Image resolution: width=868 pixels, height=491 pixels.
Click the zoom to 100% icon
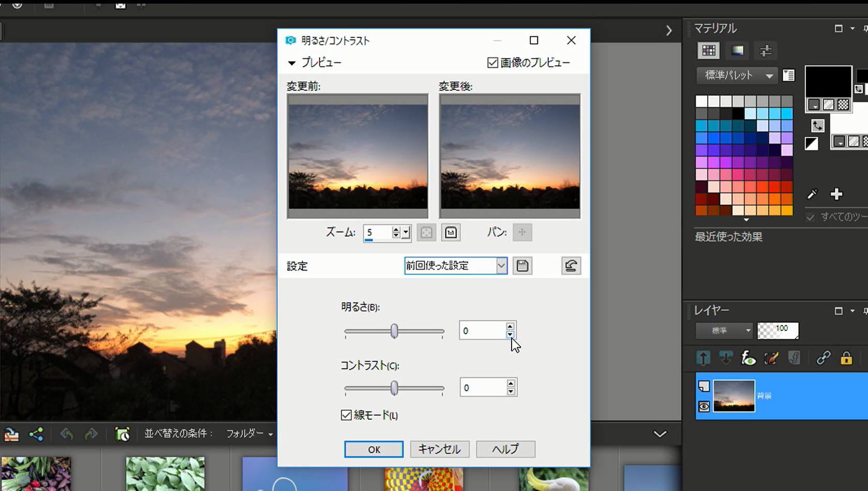coord(451,232)
